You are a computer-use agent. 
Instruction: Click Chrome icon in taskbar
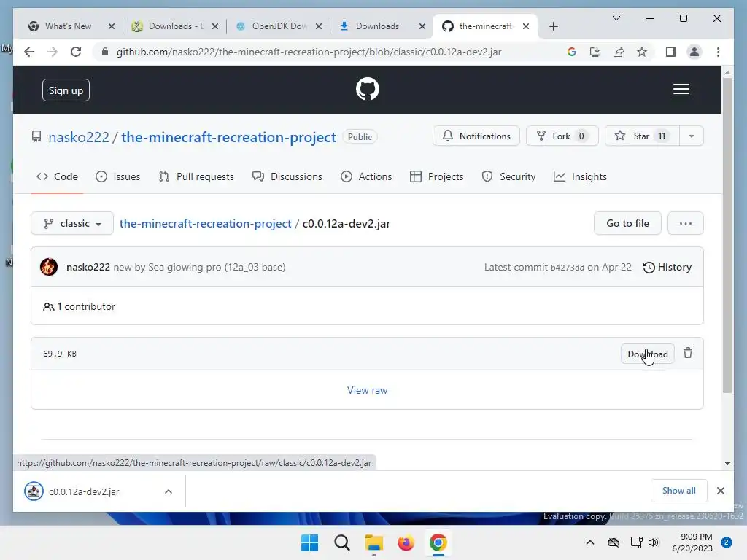click(x=438, y=542)
